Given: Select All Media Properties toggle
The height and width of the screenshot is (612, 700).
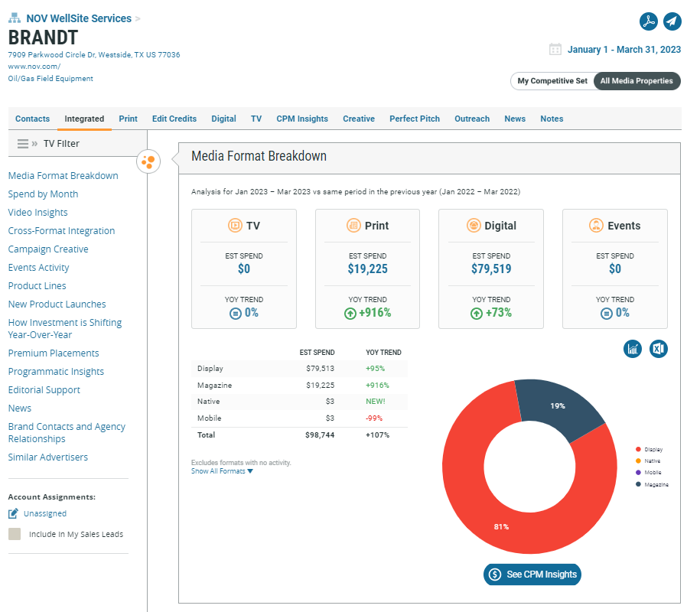Looking at the screenshot, I should [637, 81].
